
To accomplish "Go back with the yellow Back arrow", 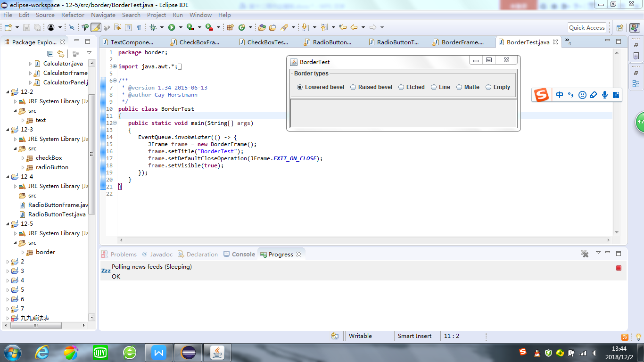I will [x=354, y=27].
